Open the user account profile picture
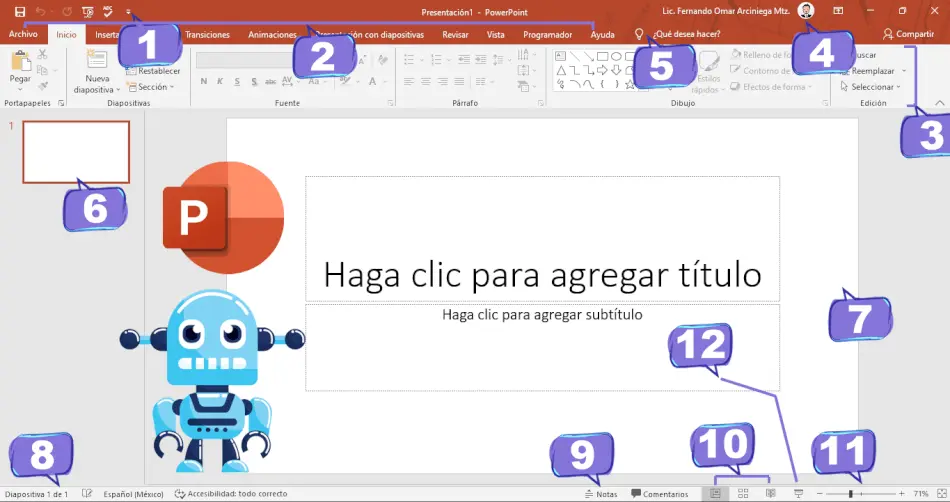The height and width of the screenshot is (502, 950). coord(806,10)
